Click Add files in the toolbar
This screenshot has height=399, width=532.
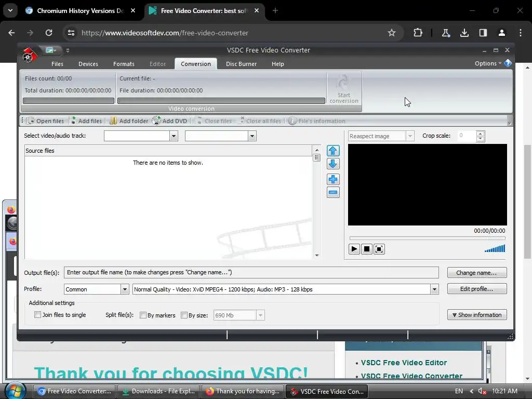coord(86,121)
